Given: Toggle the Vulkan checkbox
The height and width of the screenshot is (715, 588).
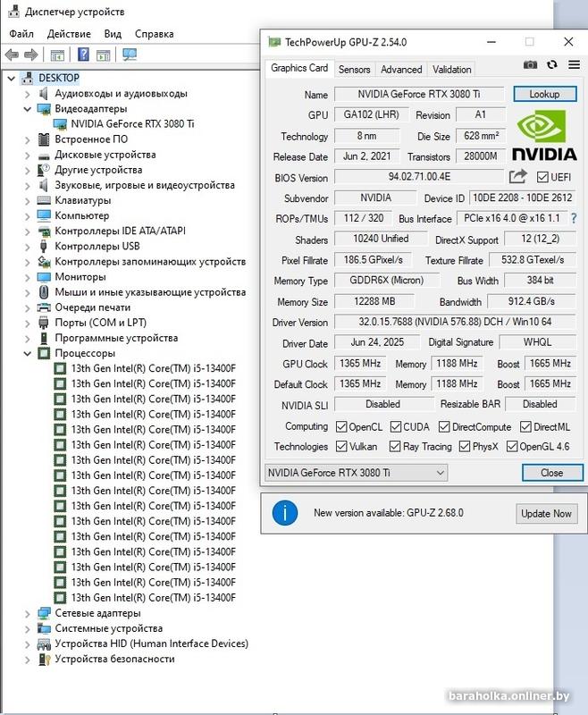Looking at the screenshot, I should point(341,446).
